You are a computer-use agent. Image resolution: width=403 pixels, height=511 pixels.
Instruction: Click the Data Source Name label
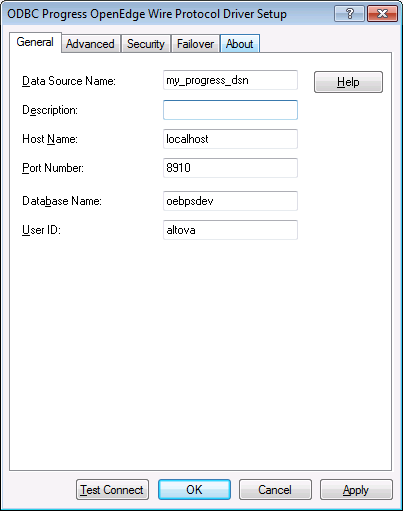(x=69, y=81)
